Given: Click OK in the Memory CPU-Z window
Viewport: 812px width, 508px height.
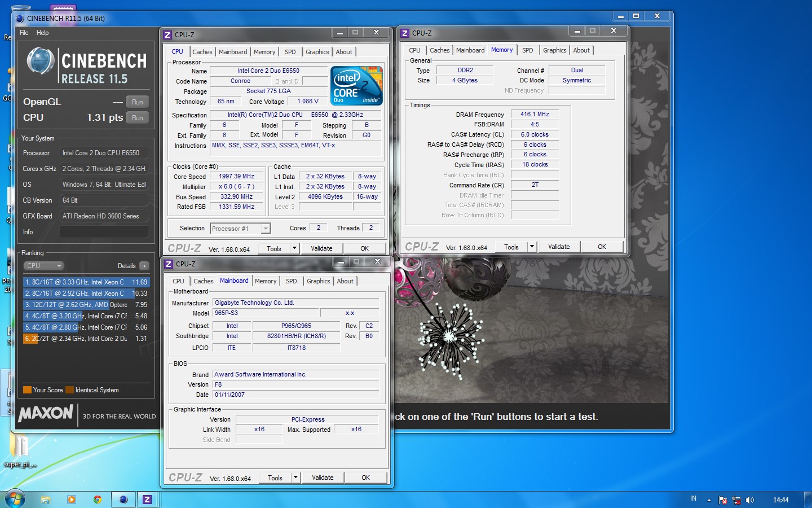Looking at the screenshot, I should coord(602,247).
